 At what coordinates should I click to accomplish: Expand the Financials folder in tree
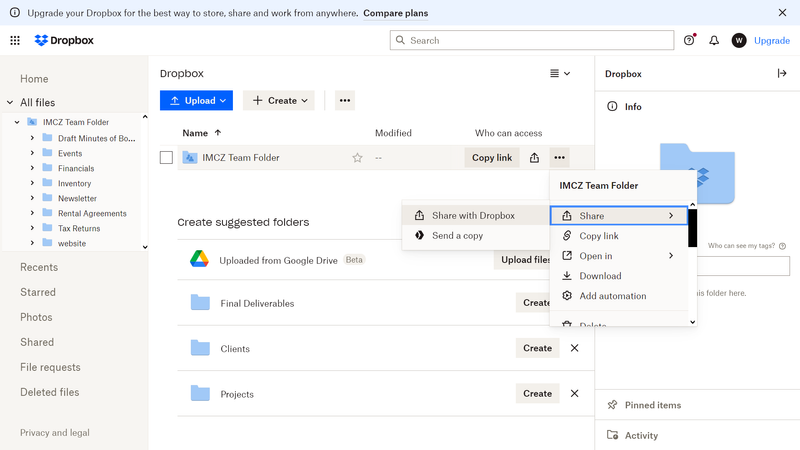[x=32, y=169]
